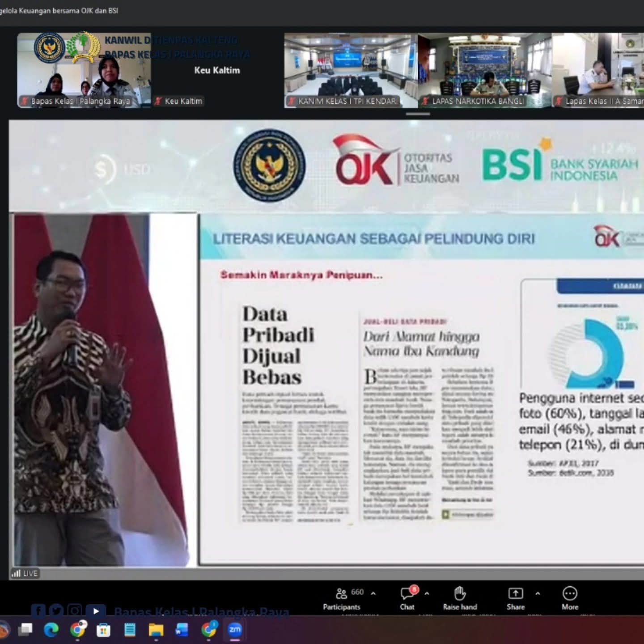
Task: Open the Participants panel
Action: [342, 599]
